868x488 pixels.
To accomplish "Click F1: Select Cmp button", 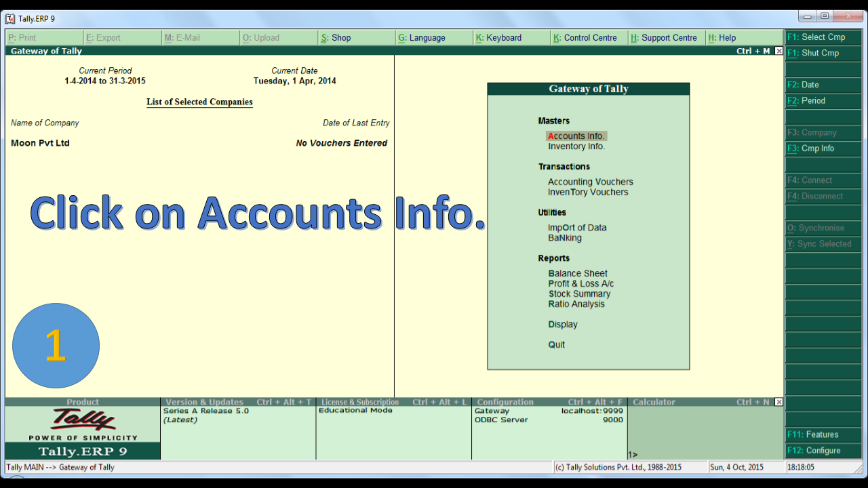I will click(823, 37).
